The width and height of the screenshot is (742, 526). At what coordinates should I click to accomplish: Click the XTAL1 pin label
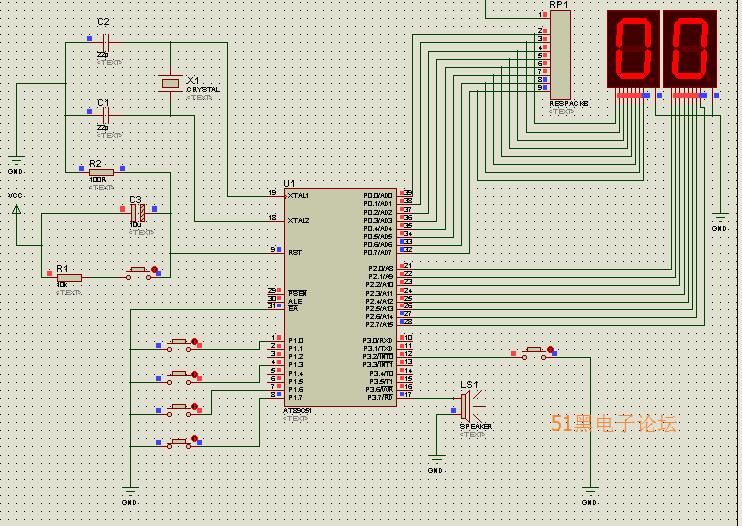coord(298,195)
